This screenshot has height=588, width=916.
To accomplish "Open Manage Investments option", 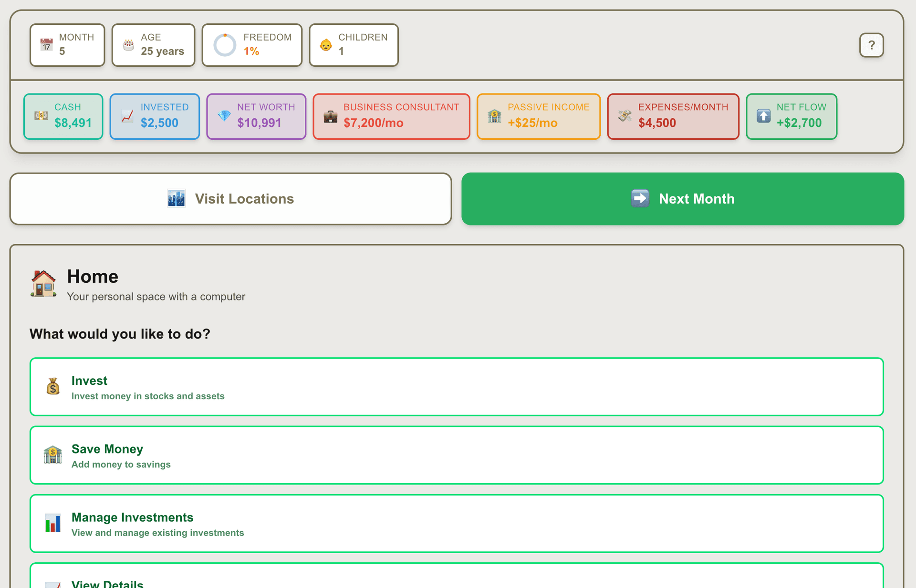I will point(456,523).
